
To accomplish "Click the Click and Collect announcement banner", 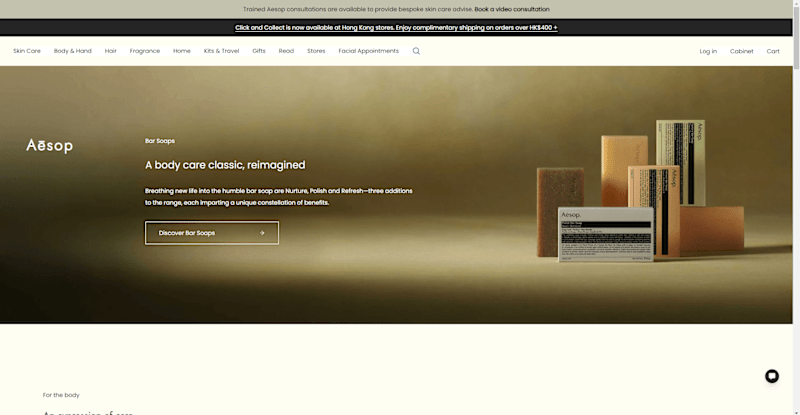I will tap(396, 28).
